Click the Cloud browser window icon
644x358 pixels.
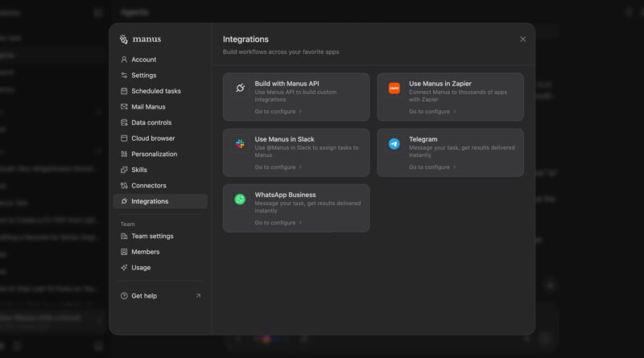pos(124,138)
